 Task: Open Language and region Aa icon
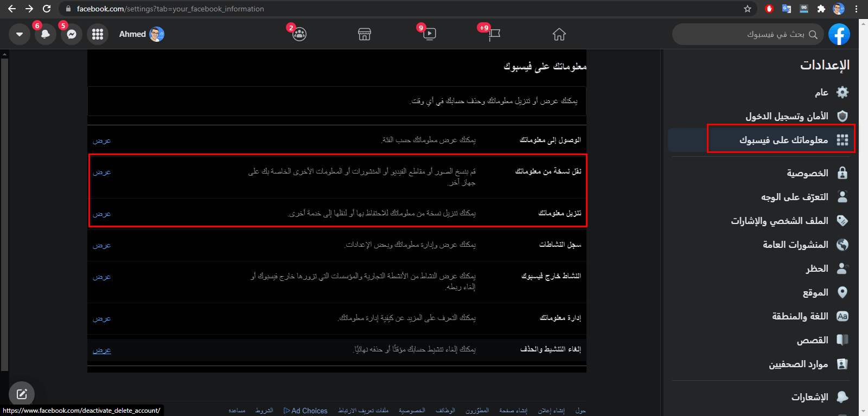tap(843, 316)
